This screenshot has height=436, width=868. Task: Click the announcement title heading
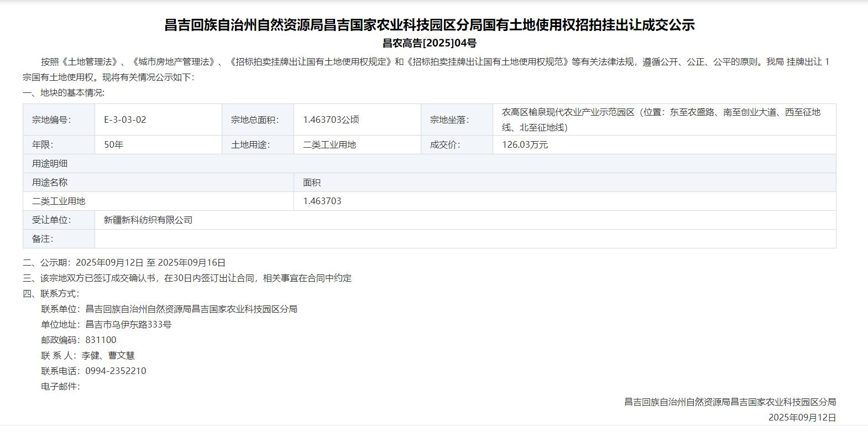[x=429, y=25]
